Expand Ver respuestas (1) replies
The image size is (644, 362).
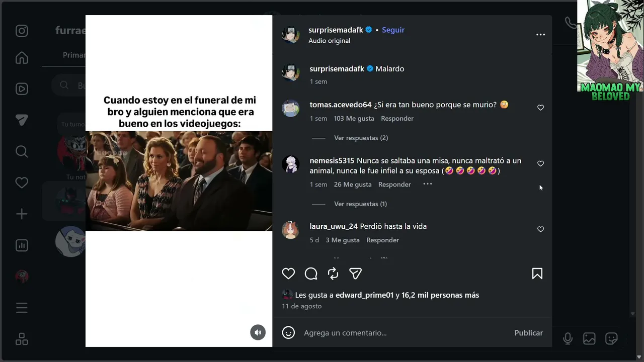(x=360, y=204)
